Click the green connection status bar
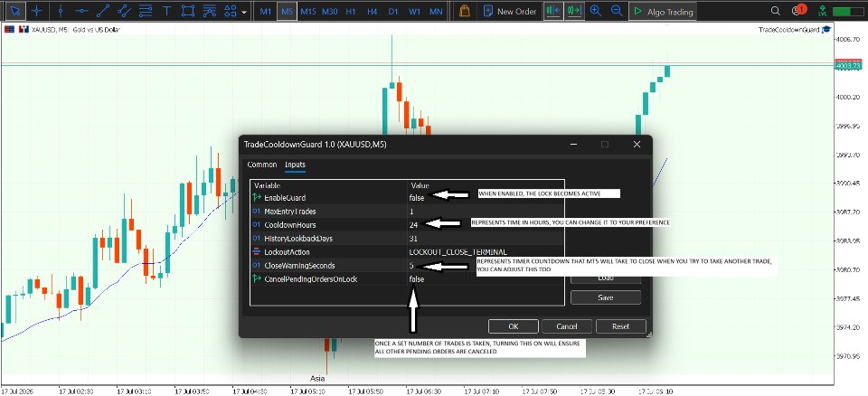The image size is (868, 396). 846,11
